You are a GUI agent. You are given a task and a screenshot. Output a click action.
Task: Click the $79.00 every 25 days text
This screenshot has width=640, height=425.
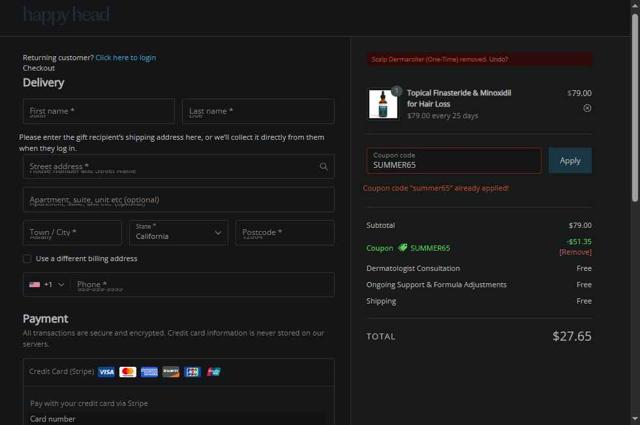pyautogui.click(x=442, y=116)
